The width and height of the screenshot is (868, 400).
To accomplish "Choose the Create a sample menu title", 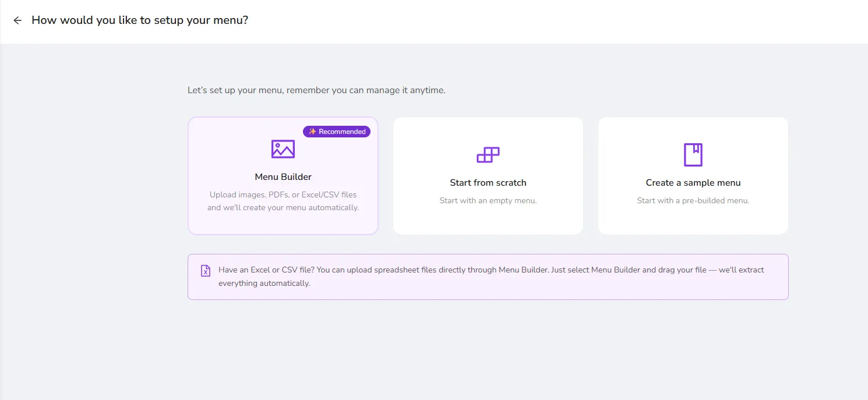I will tap(693, 183).
